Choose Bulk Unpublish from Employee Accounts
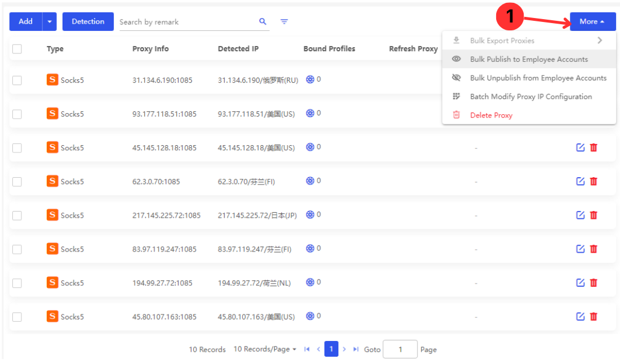Screen dimensions: 620x364 pos(529,78)
